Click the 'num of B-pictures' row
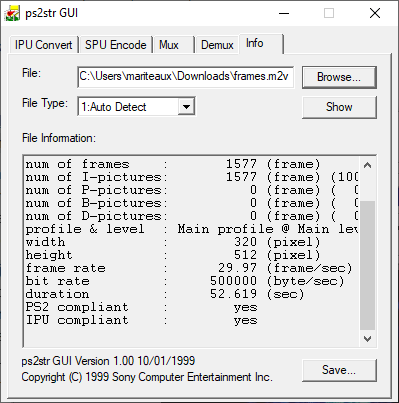399x403 pixels. click(x=192, y=203)
